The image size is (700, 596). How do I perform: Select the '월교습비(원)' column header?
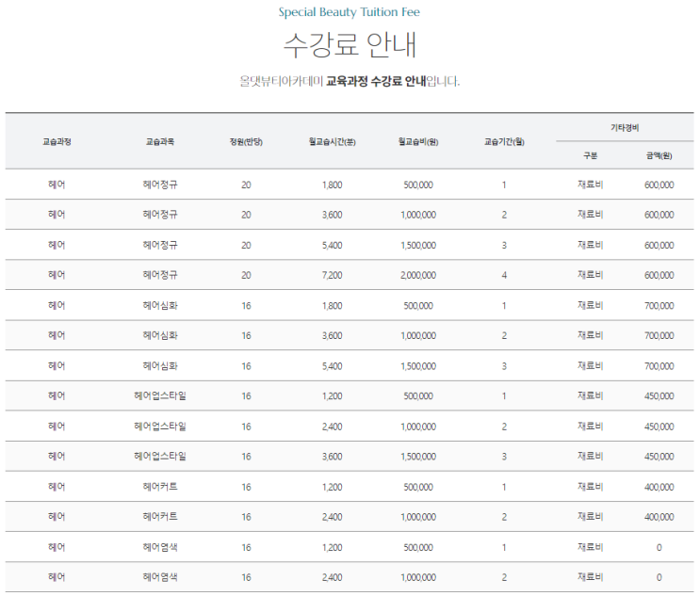tap(418, 142)
